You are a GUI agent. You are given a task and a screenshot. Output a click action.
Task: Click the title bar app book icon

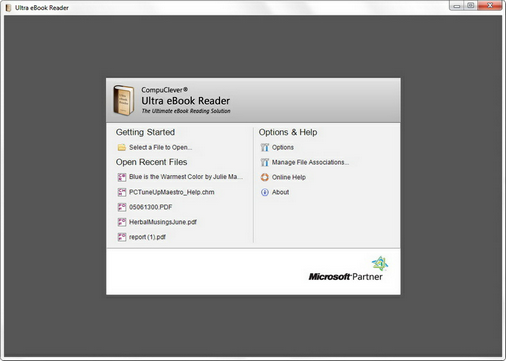pos(8,8)
